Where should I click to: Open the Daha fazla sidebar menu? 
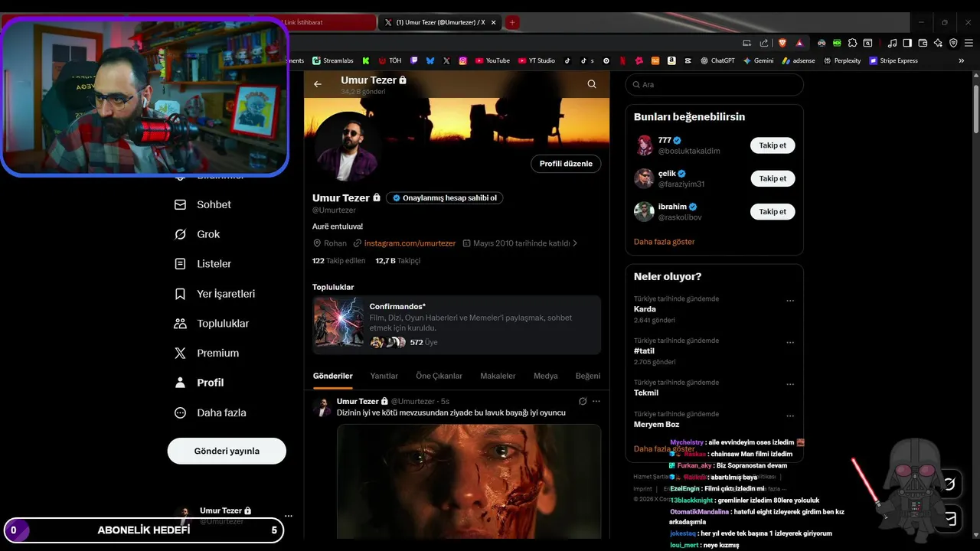(x=211, y=412)
